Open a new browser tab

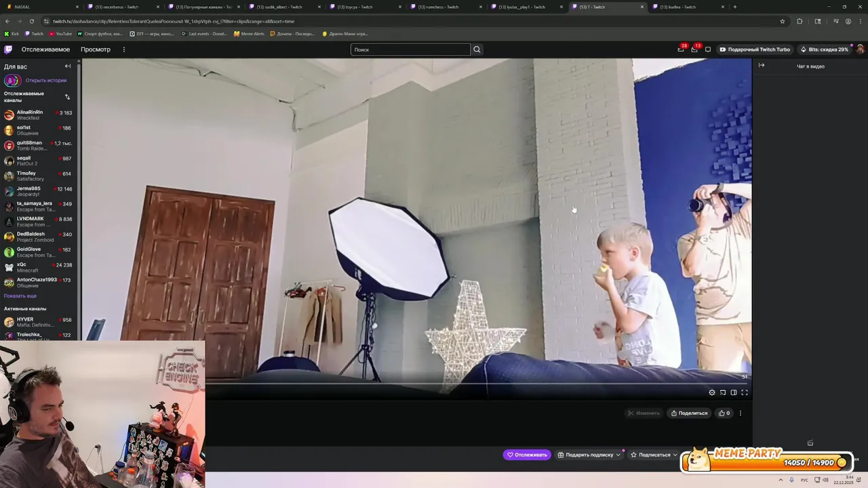click(x=734, y=7)
